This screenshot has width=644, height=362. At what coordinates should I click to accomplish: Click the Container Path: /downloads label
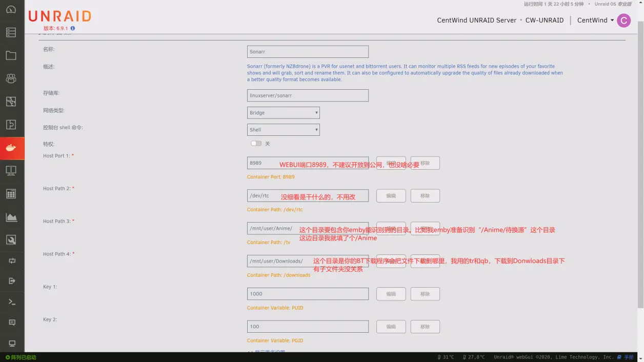point(278,275)
